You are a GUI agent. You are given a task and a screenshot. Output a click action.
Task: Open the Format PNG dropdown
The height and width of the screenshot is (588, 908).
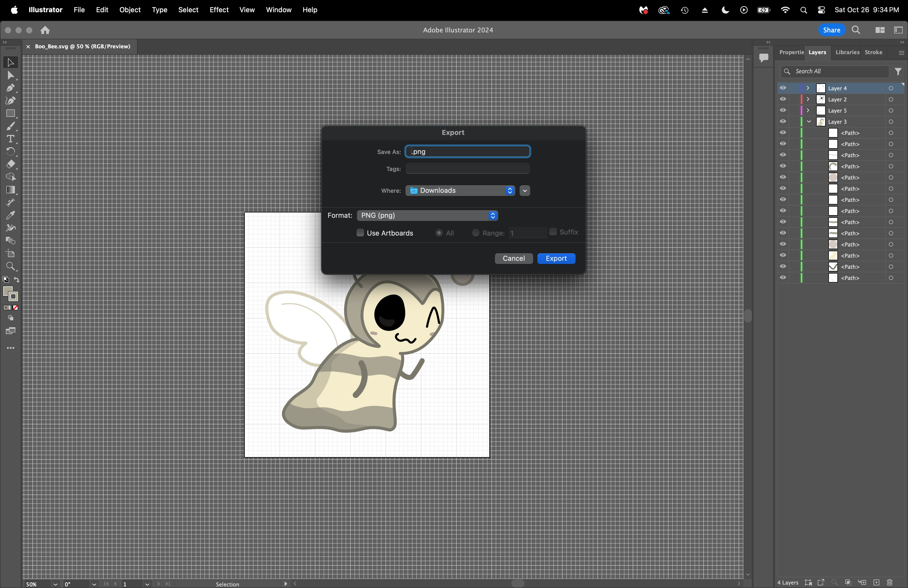pyautogui.click(x=427, y=216)
